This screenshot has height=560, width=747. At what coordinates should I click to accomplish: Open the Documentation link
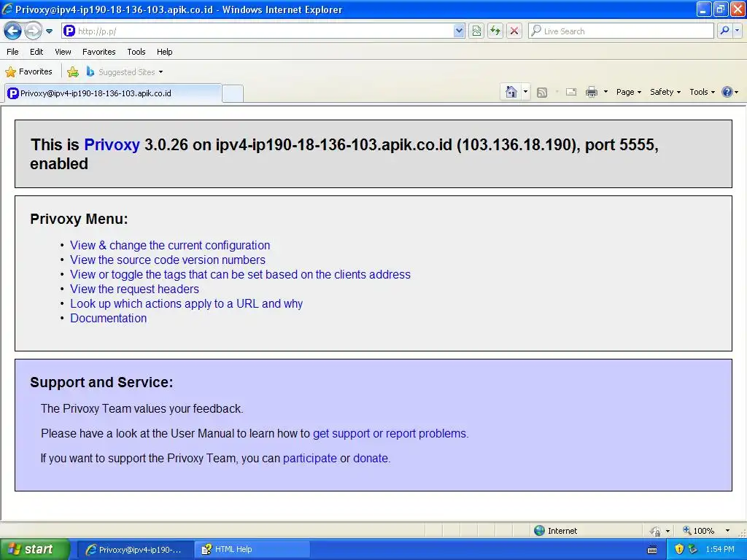pyautogui.click(x=108, y=318)
